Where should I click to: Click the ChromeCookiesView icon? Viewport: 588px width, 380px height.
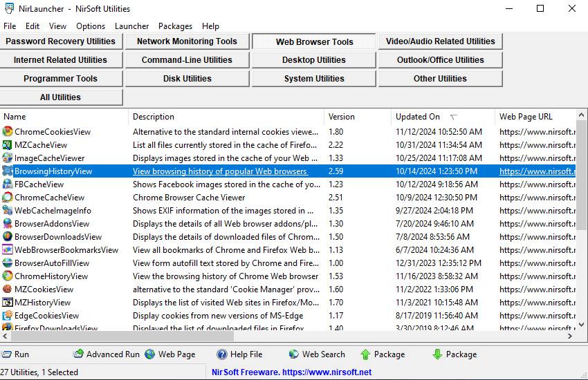click(x=7, y=131)
